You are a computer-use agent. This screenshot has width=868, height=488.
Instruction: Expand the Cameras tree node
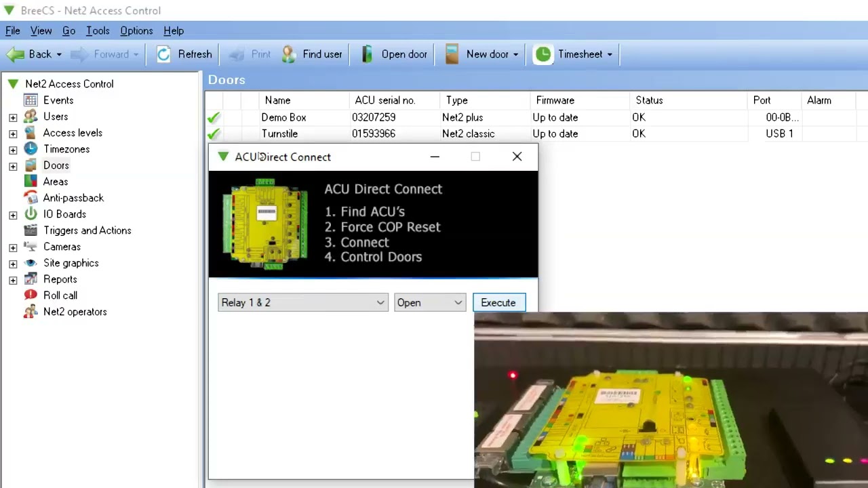13,247
